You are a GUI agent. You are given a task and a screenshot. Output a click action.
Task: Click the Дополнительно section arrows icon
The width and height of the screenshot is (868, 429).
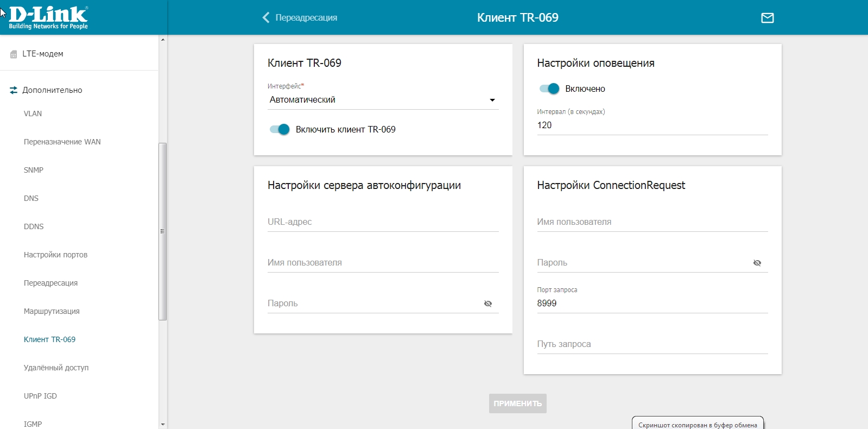point(14,90)
